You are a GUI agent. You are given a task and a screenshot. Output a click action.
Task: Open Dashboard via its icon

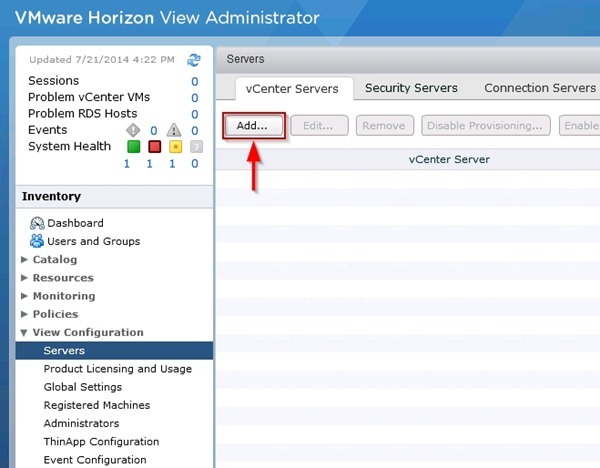(38, 223)
